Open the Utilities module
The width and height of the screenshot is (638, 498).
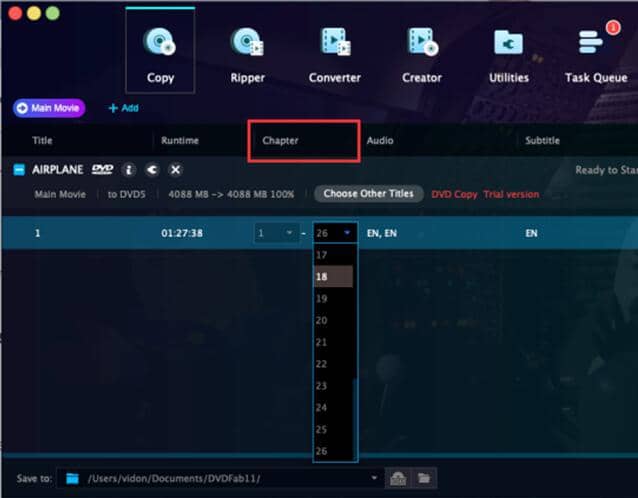pos(509,55)
